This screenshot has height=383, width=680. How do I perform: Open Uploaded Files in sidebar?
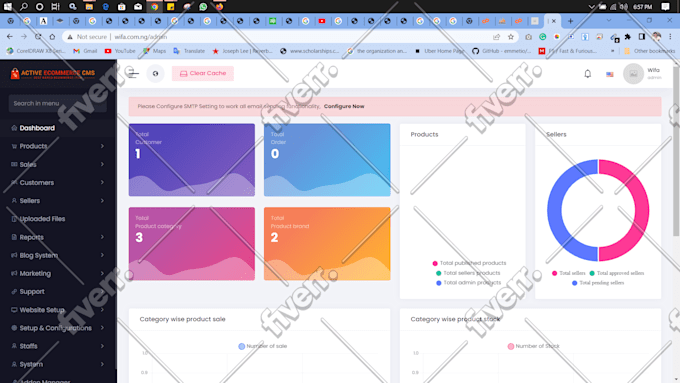pos(58,219)
